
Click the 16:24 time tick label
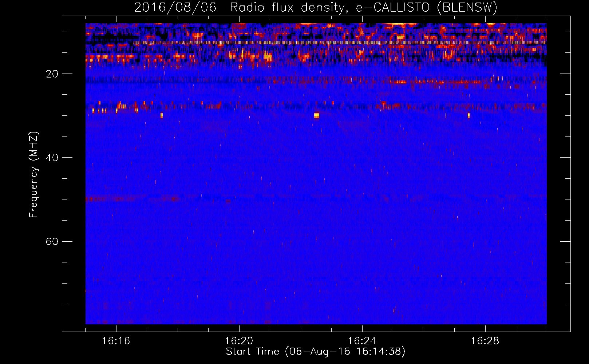coord(362,341)
